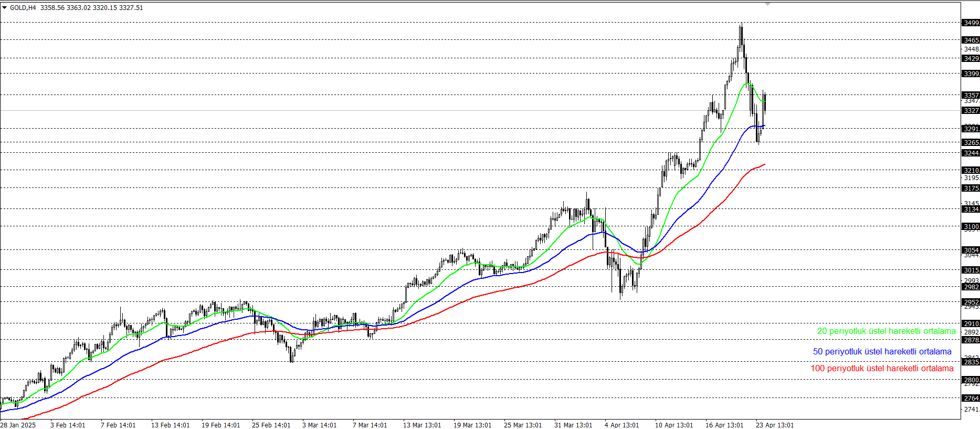Click the 3 Mar 14:01 date label
Viewport: 980px width, 429px height.
point(320,425)
